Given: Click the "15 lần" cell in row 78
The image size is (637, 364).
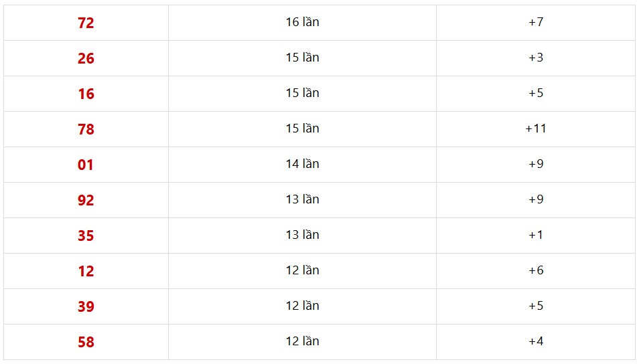Looking at the screenshot, I should (302, 128).
